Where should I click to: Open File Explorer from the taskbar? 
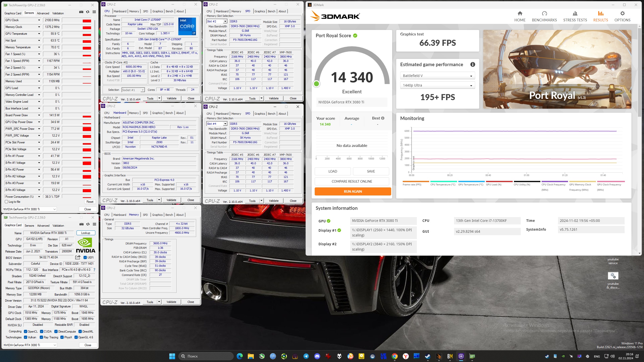[x=251, y=356]
